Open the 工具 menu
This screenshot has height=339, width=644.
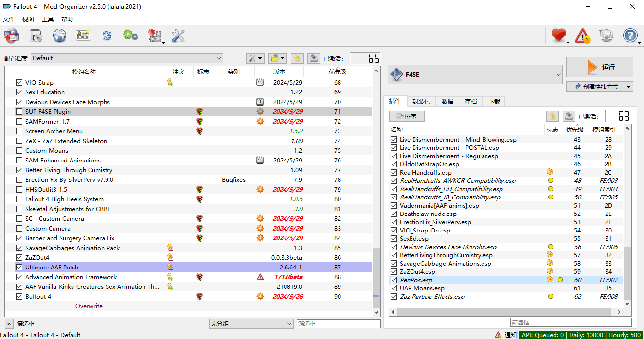[x=48, y=19]
